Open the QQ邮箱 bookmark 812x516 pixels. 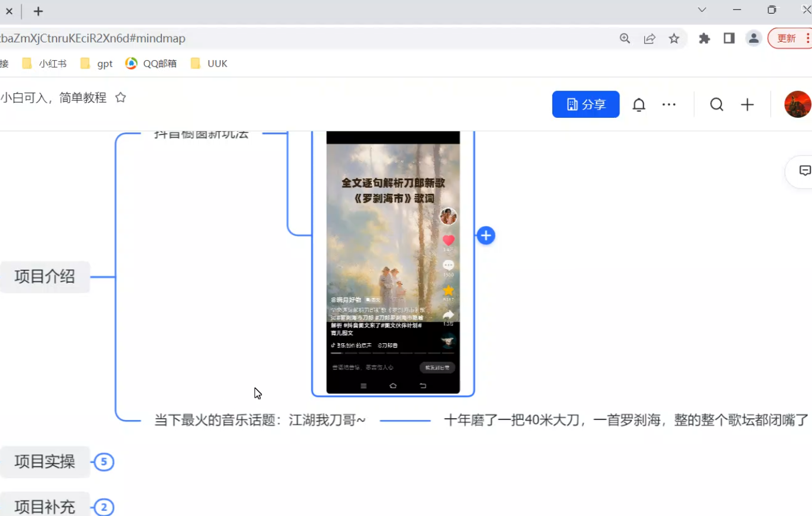coord(151,64)
